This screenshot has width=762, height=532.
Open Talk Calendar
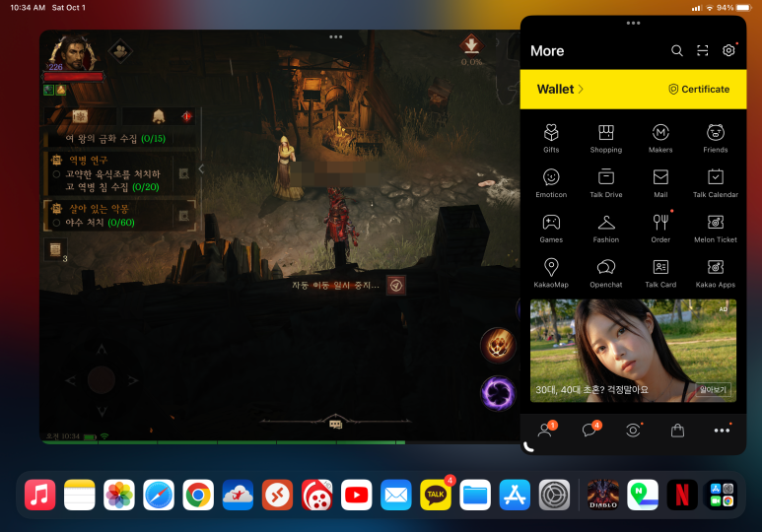(716, 183)
